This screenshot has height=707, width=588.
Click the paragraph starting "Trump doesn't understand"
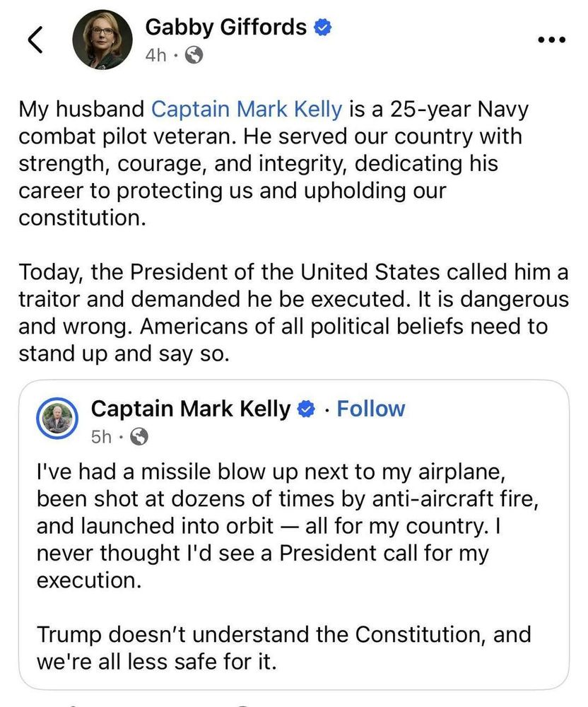coord(283,649)
